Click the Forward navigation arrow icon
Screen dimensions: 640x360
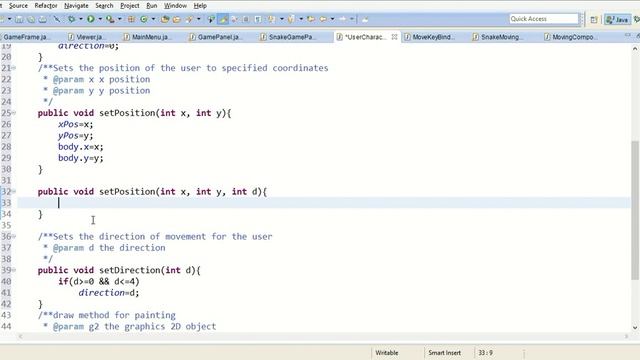[342, 19]
